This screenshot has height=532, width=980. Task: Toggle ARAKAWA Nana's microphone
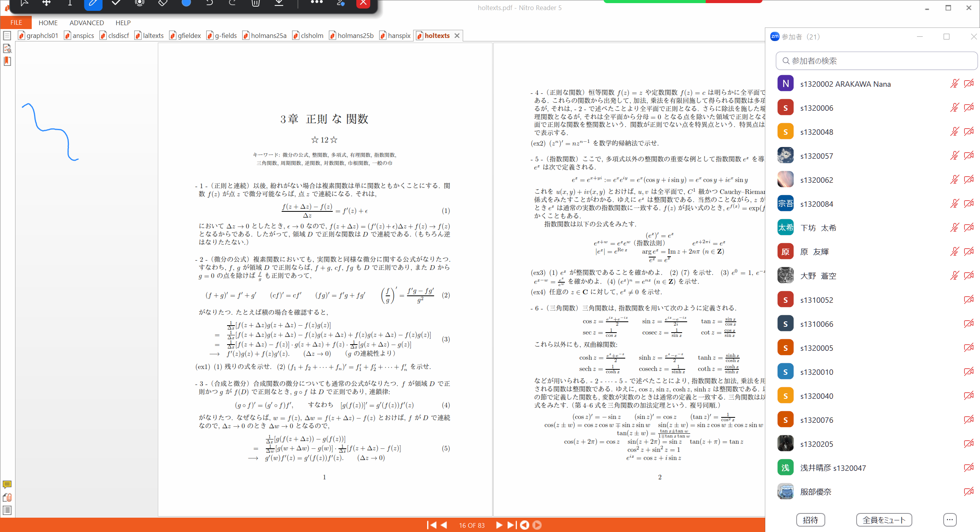[x=954, y=84]
